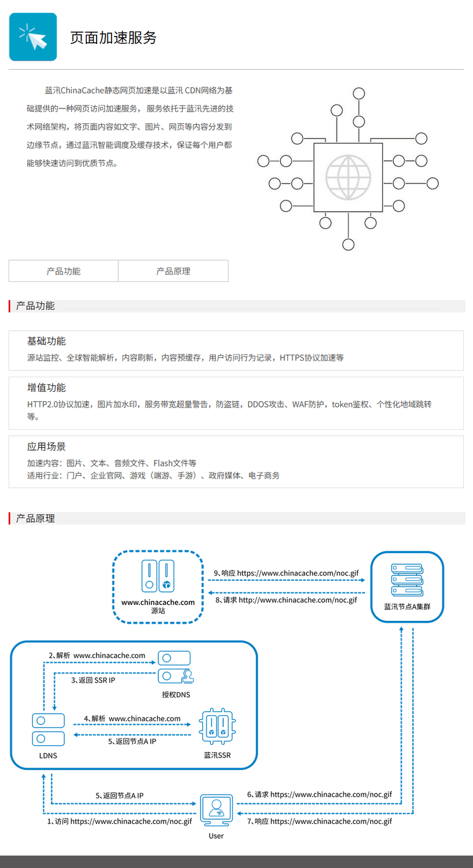
Task: Click the 蓝汛SSR label
Action: click(217, 755)
